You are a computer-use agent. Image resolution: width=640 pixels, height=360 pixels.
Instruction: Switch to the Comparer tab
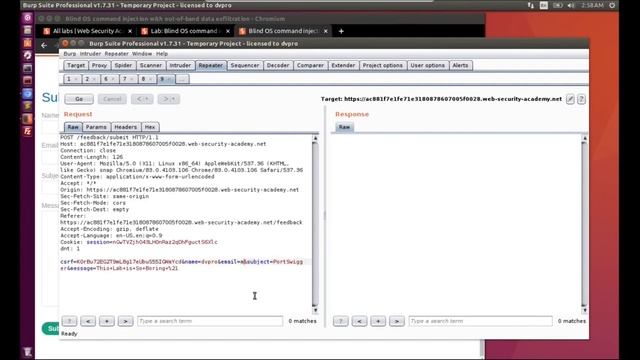(310, 65)
